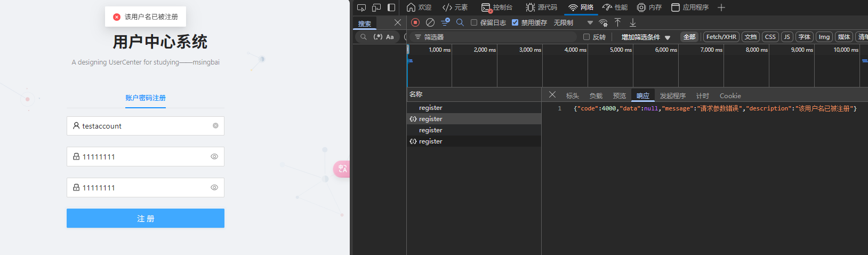Open the Cookie tab
868x255 pixels.
coord(730,96)
